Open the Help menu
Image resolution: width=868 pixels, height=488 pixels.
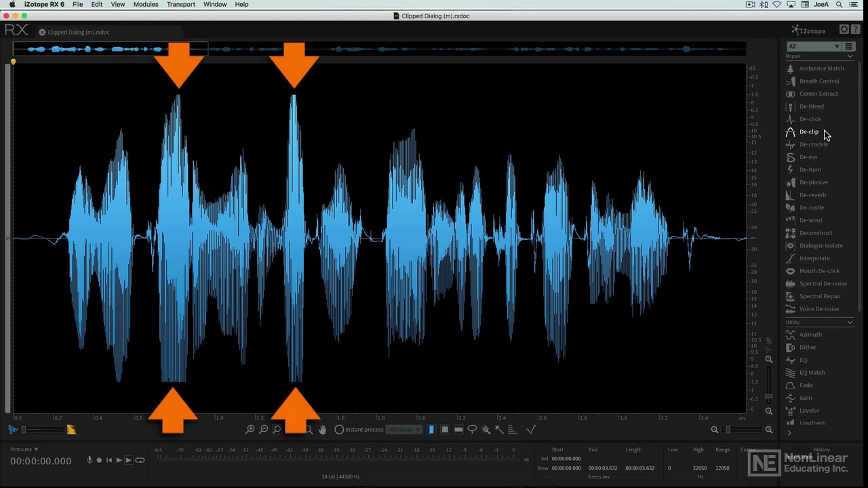click(x=241, y=5)
